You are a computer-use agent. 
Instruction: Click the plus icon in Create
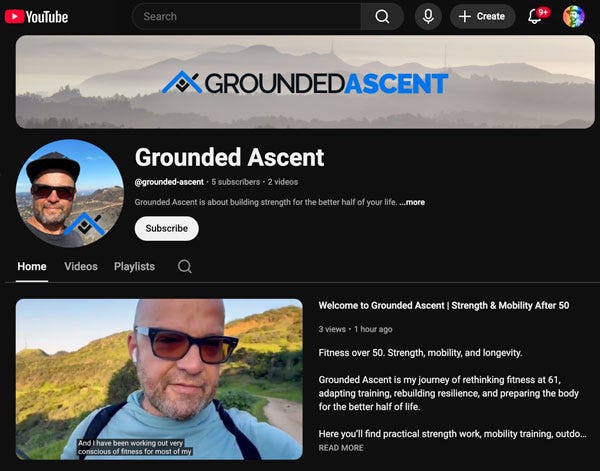point(465,16)
